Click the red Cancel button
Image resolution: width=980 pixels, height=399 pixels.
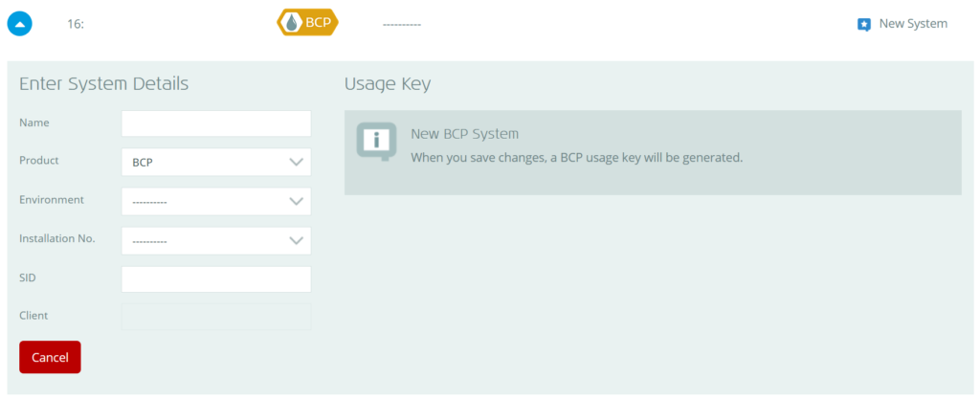click(50, 357)
